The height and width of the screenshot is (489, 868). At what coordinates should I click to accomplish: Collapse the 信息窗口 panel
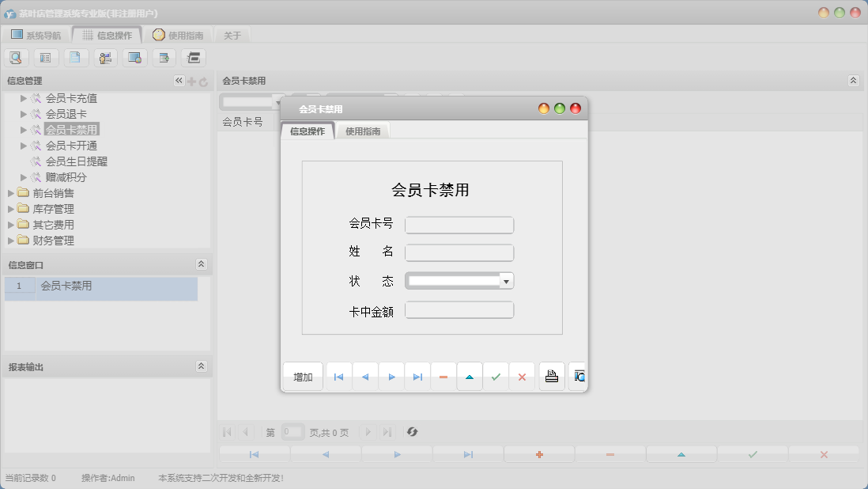(200, 264)
